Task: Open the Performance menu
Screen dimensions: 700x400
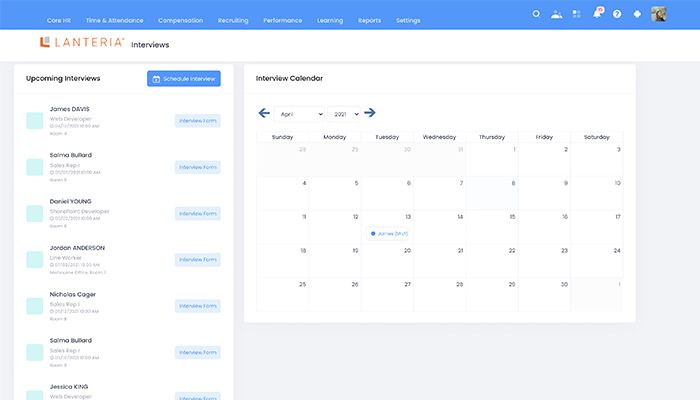Action: pos(284,20)
